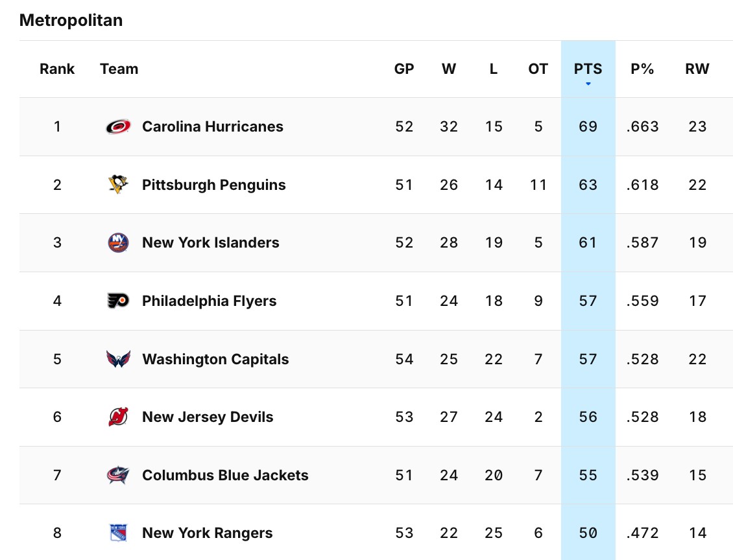
Task: Open the New York Rangers team page
Action: coord(206,532)
